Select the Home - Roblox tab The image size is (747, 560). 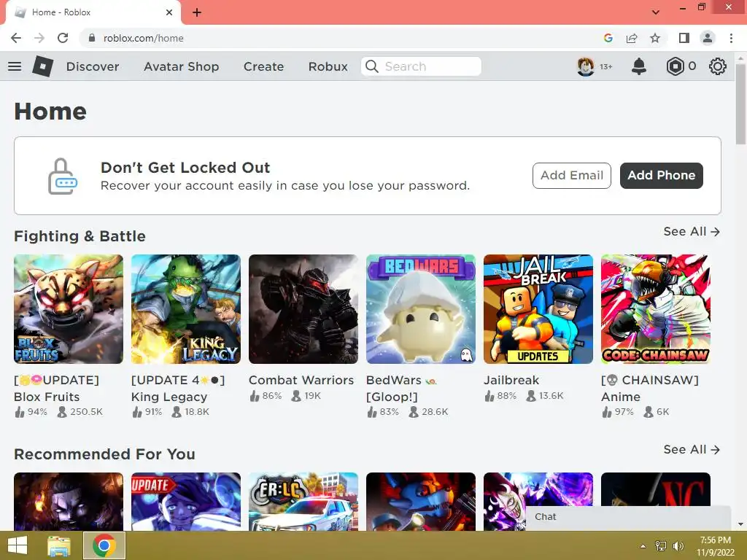pyautogui.click(x=93, y=12)
